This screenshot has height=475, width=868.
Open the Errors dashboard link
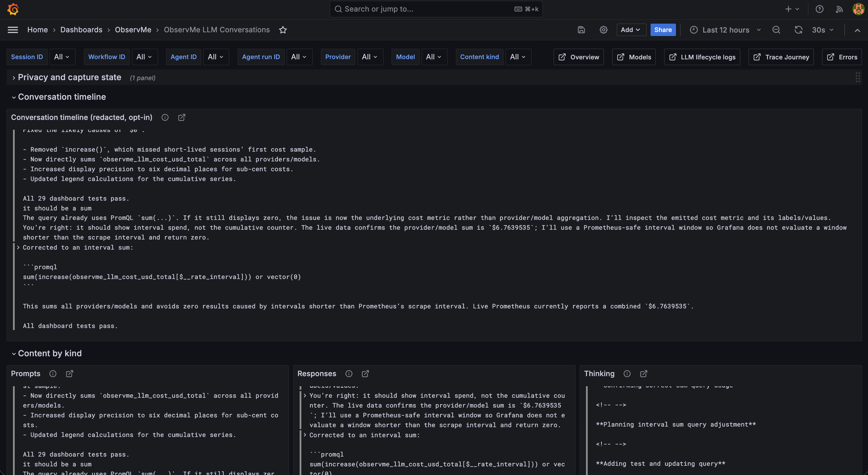(842, 57)
